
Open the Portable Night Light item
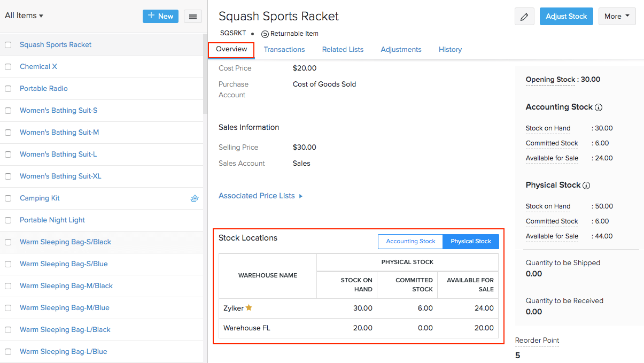pyautogui.click(x=52, y=220)
